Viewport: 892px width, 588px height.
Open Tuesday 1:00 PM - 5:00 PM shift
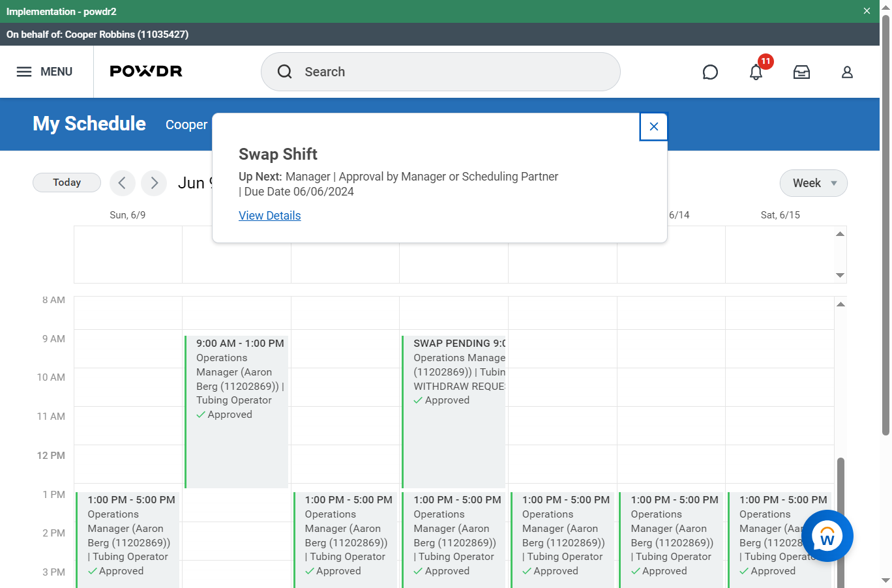point(345,540)
